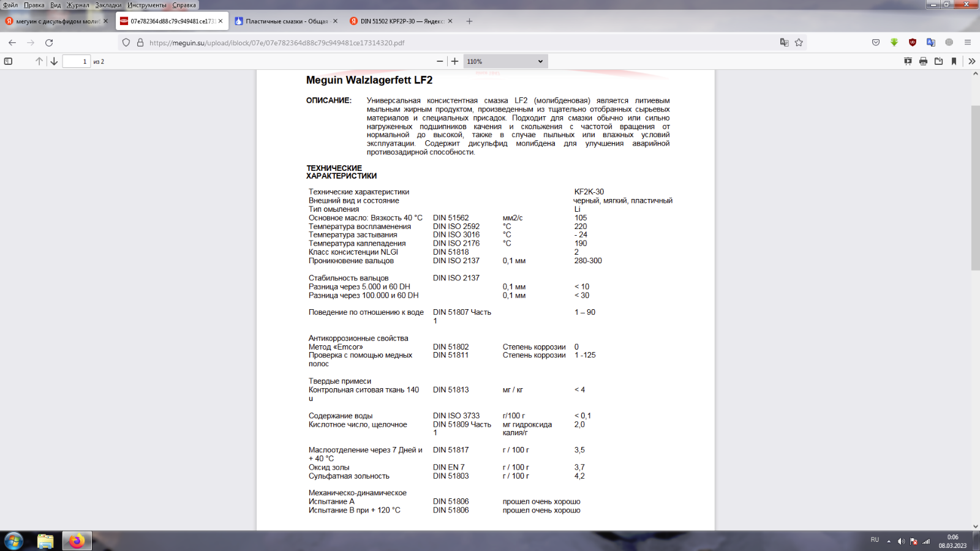The image size is (980, 551).
Task: Click the 'DIN ISO 2592' standard text
Action: [x=456, y=227]
